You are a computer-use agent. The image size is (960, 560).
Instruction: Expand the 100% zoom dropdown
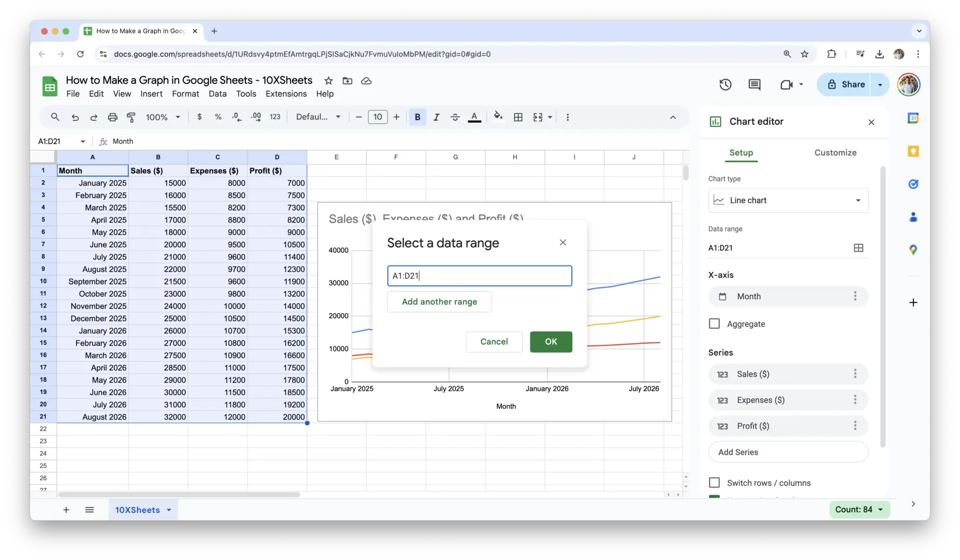[163, 117]
